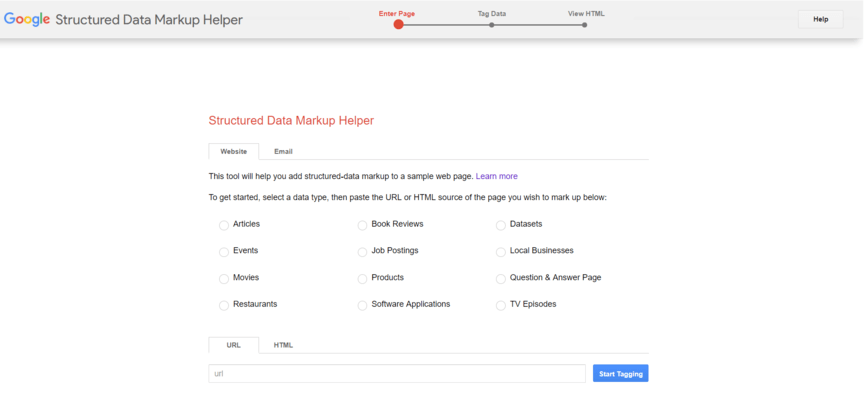This screenshot has width=864, height=413.
Task: Choose the Datasets radio option
Action: click(x=500, y=225)
